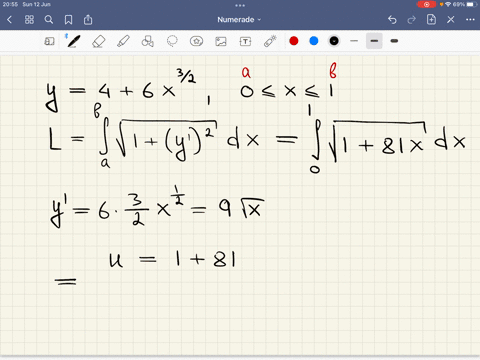Select the Text box tool
480x360 pixels.
(245, 41)
